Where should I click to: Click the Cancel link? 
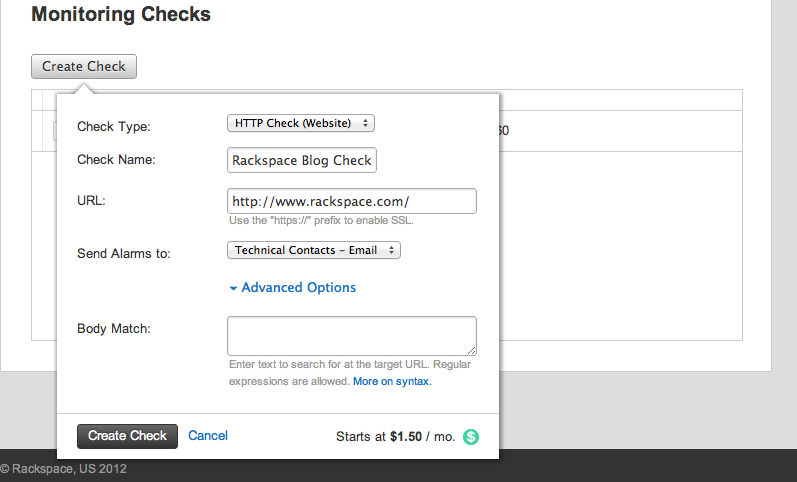click(208, 436)
